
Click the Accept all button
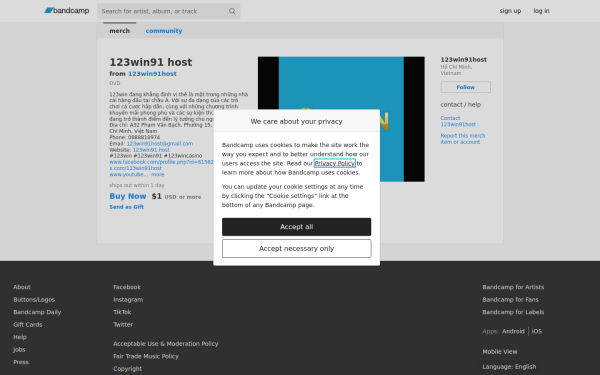[x=296, y=227]
